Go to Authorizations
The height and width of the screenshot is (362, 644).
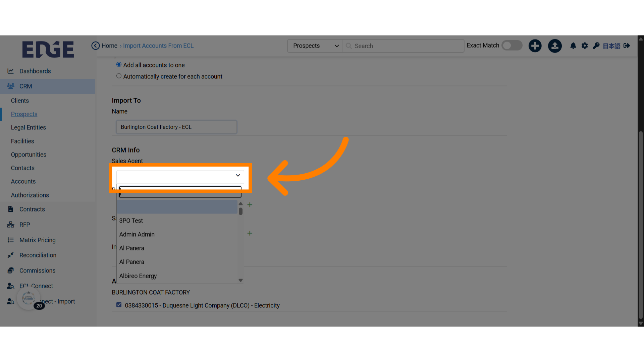(x=30, y=195)
